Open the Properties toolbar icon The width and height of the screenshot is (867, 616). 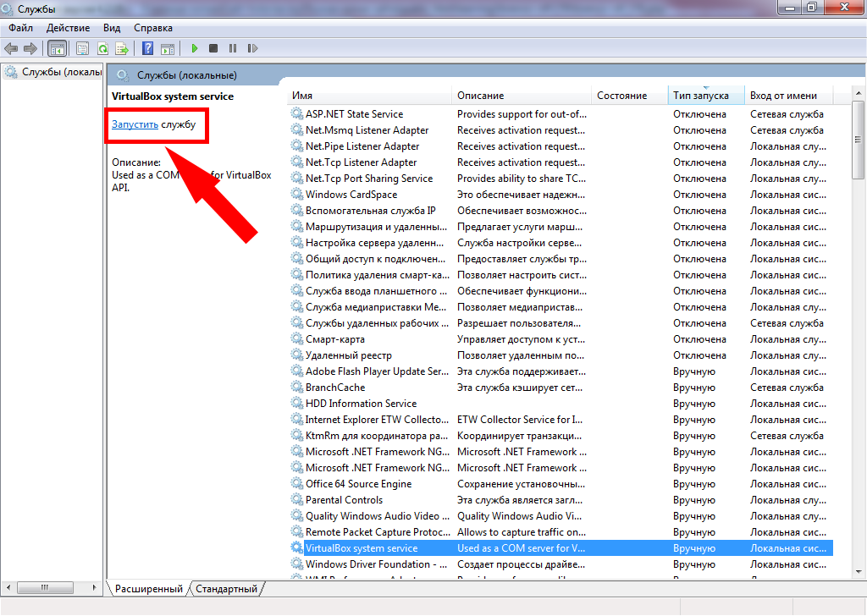click(82, 49)
